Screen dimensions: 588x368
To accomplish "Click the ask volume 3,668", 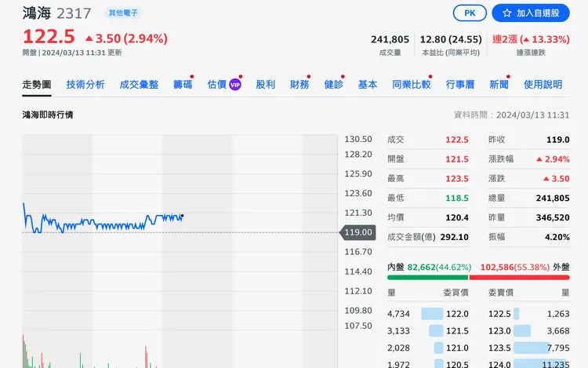I will [x=558, y=331].
